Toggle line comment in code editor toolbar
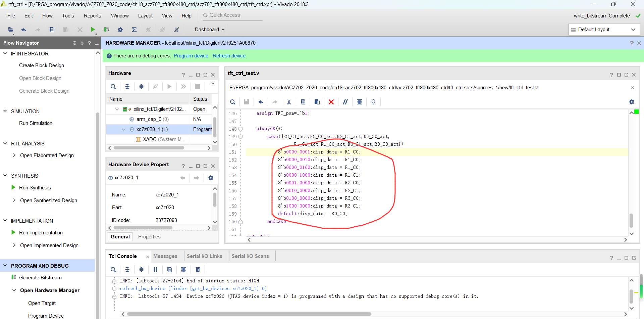Image resolution: width=644 pixels, height=319 pixels. tap(345, 102)
